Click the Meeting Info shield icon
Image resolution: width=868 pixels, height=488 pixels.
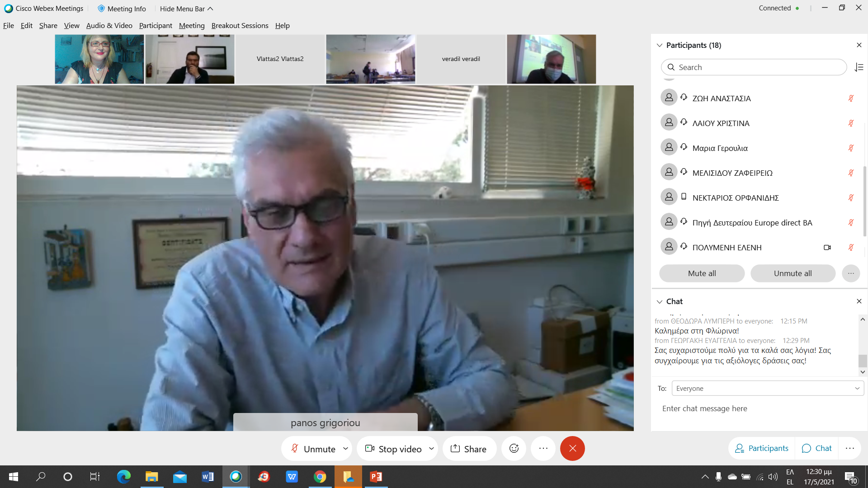[x=101, y=9]
